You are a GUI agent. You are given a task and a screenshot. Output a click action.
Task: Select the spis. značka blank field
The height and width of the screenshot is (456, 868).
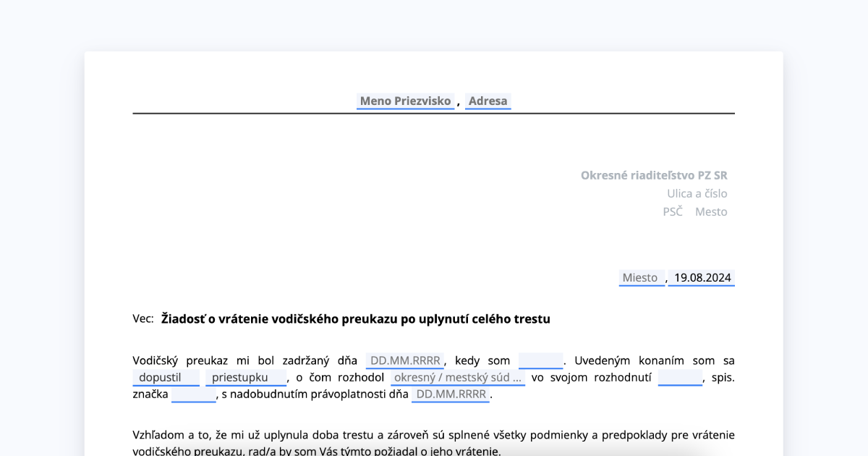(193, 394)
